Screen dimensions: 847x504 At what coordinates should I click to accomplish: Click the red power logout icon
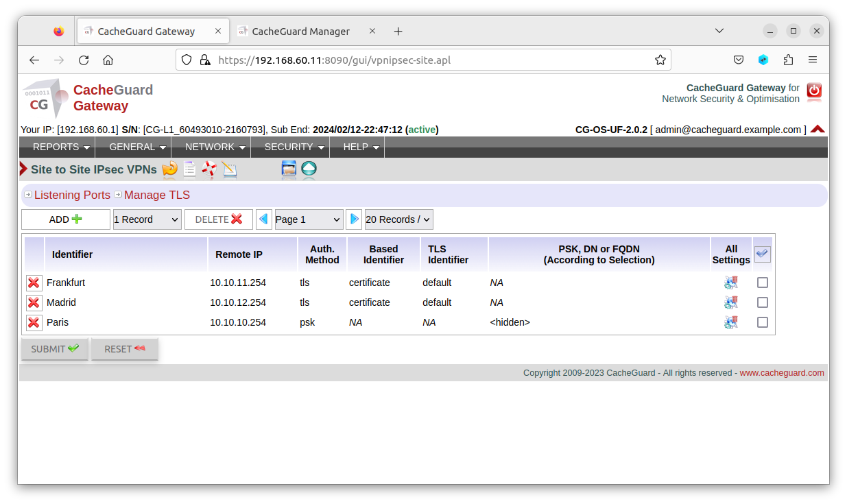(814, 92)
